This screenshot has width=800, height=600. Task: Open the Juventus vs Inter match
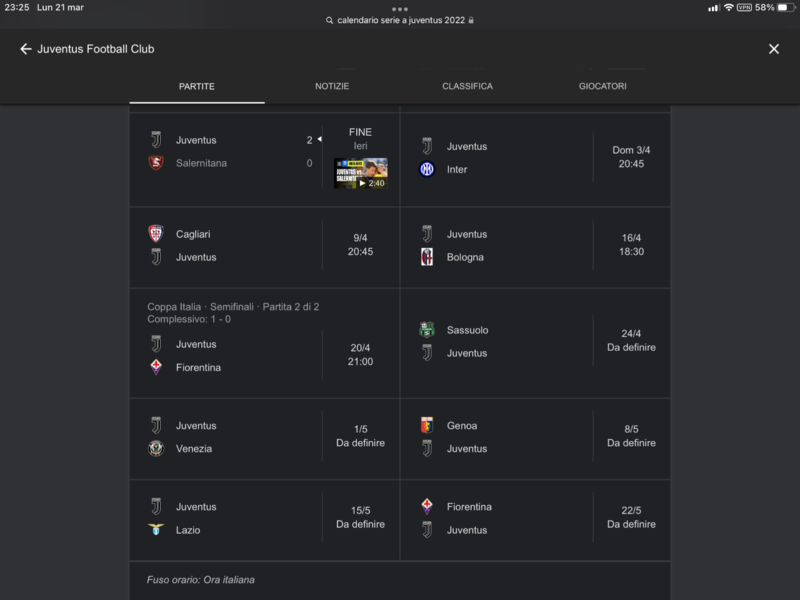point(535,158)
